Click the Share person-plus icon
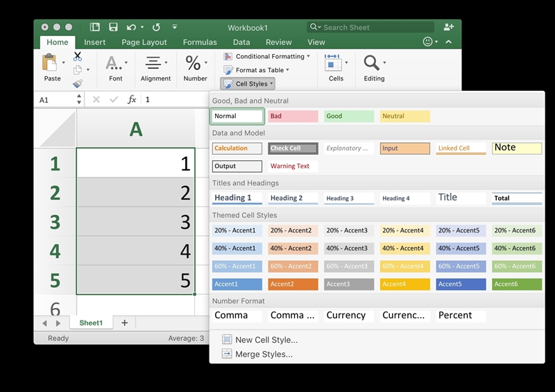555x392 pixels. pyautogui.click(x=449, y=27)
